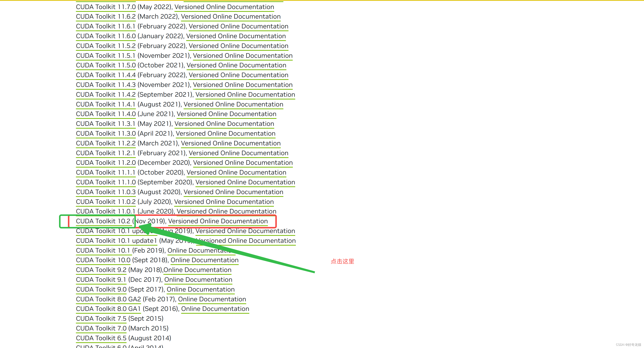
Task: Open documentation for CUDA 11.4.2 September 2021
Action: [245, 95]
